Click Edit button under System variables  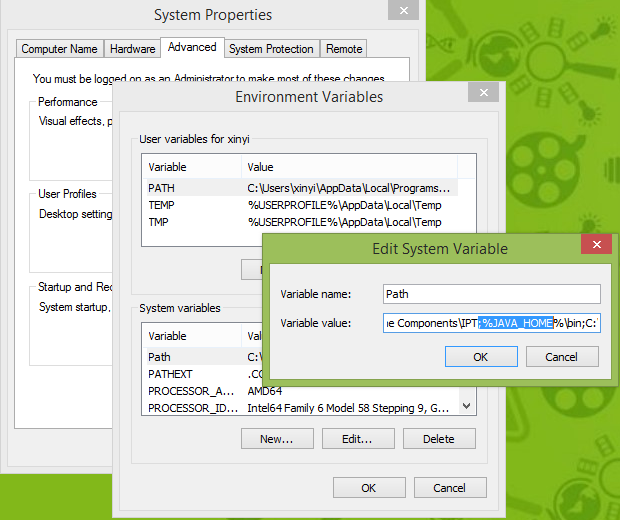click(357, 438)
